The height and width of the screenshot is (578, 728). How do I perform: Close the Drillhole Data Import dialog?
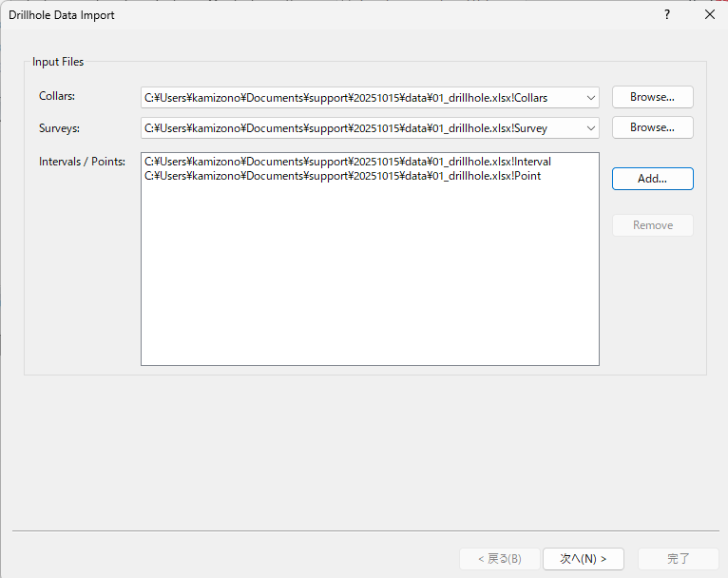pos(709,15)
